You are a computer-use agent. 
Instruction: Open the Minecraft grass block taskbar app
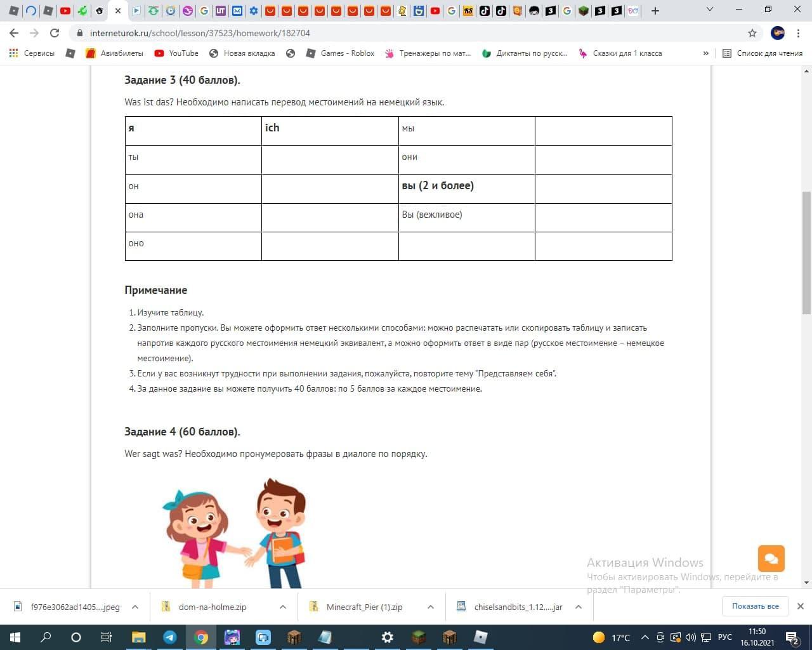click(x=418, y=637)
